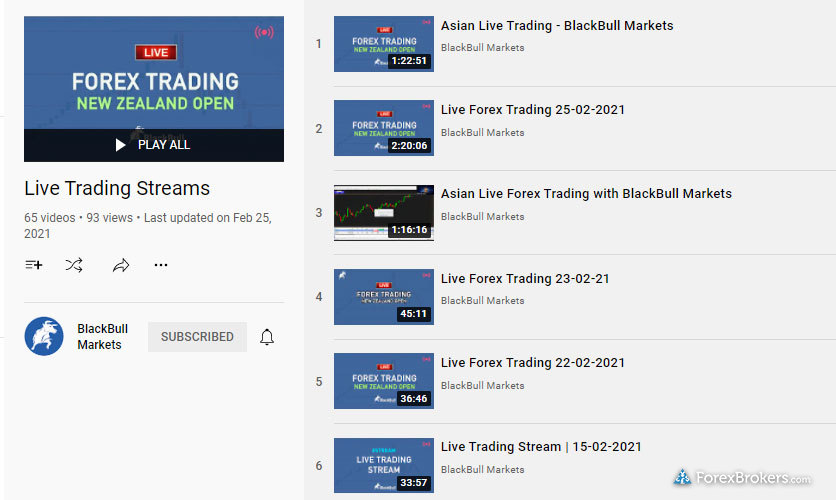Open thumbnail of the 36:46 video
Image resolution: width=836 pixels, height=500 pixels.
pyautogui.click(x=384, y=381)
